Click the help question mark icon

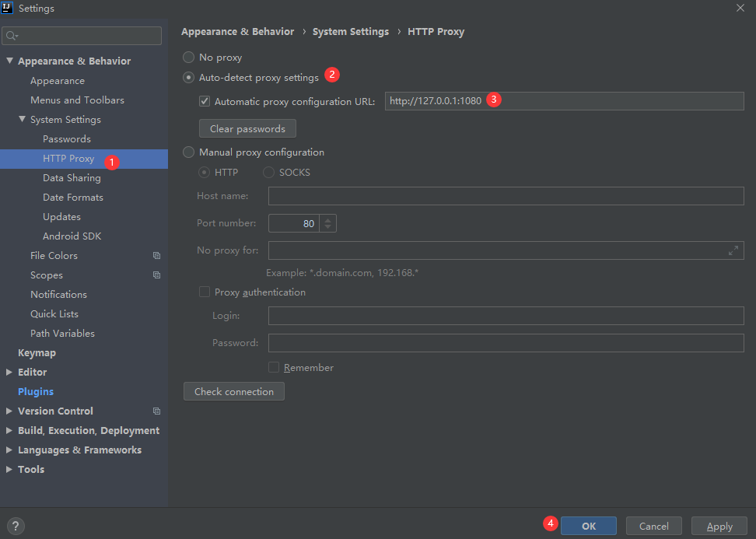pos(16,526)
